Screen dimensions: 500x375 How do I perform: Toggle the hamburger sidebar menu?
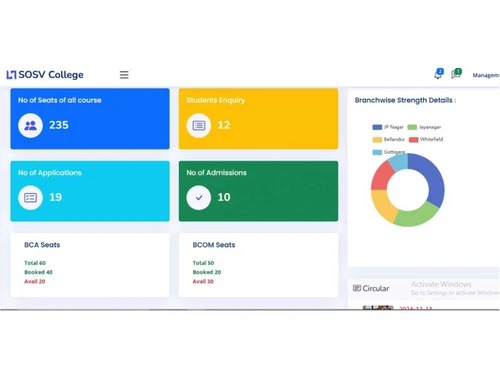[124, 75]
